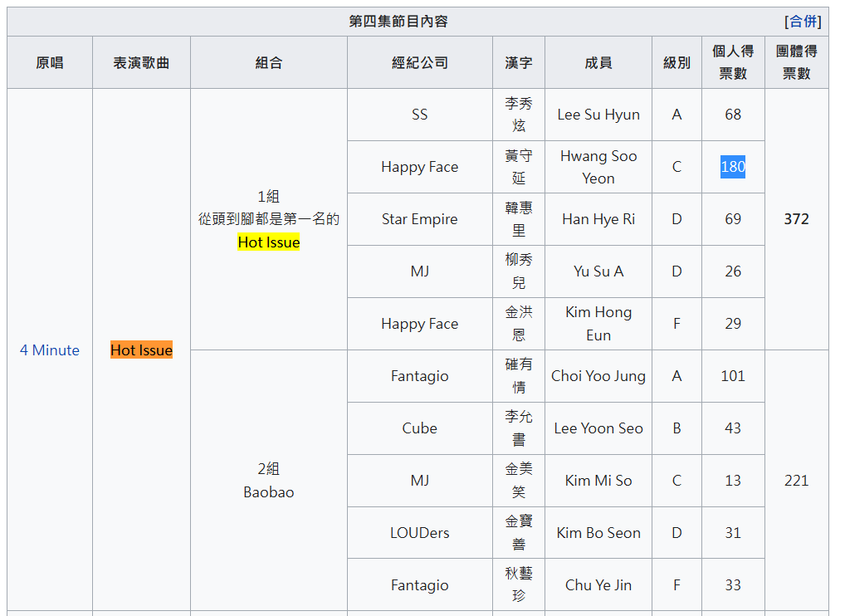This screenshot has width=845, height=616.
Task: Collapse the table via the 合併 link
Action: point(803,21)
